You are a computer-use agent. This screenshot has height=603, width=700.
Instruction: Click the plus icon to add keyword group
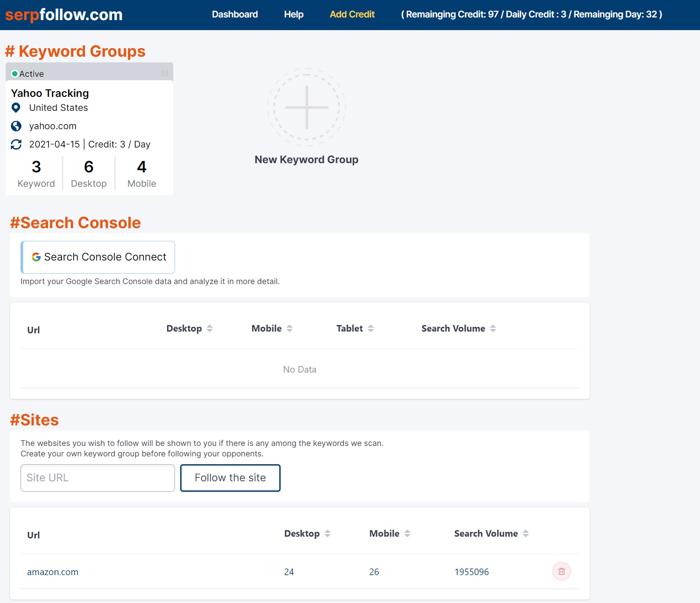[307, 107]
